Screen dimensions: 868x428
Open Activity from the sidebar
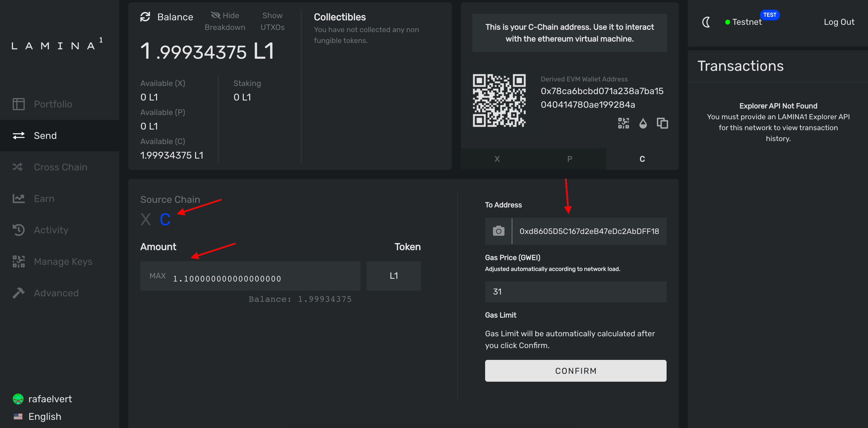[x=59, y=230]
